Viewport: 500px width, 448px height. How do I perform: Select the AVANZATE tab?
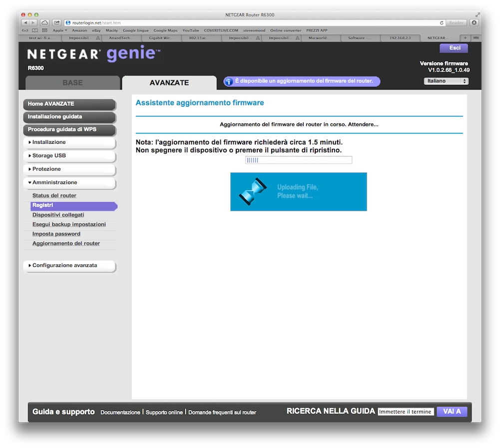pos(169,82)
